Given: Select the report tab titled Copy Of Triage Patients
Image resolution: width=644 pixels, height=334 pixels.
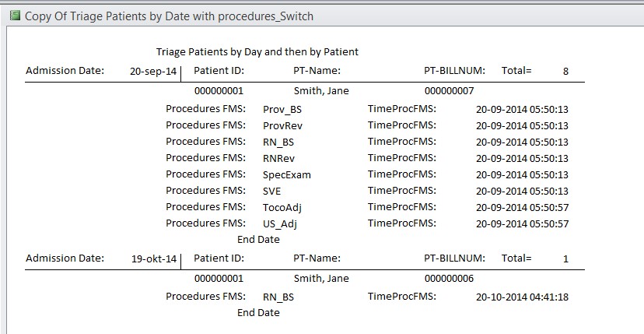Looking at the screenshot, I should 169,16.
